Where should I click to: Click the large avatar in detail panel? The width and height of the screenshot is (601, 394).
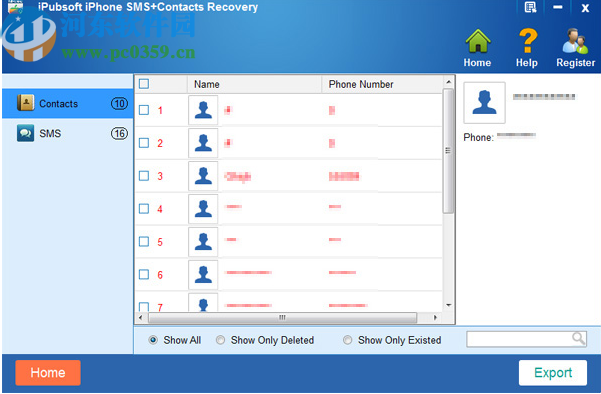484,103
